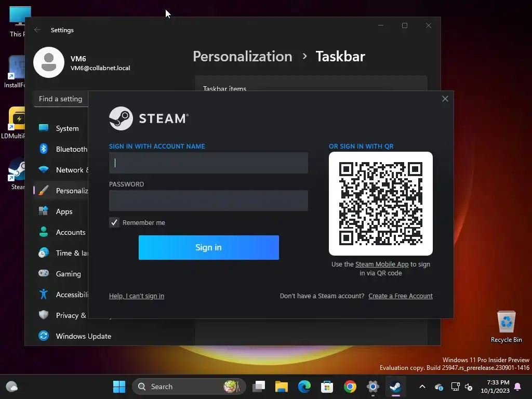Open the Steam Mobile App link
This screenshot has height=399, width=532.
tap(382, 264)
